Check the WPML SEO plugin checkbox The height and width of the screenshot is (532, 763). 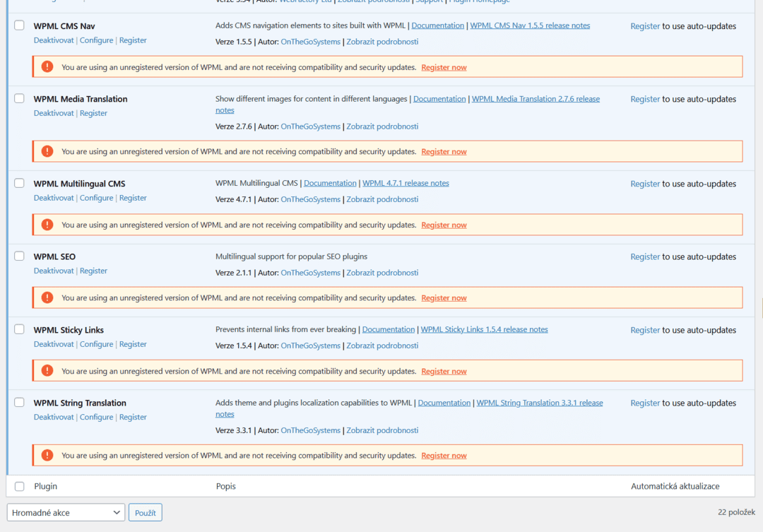(x=19, y=256)
